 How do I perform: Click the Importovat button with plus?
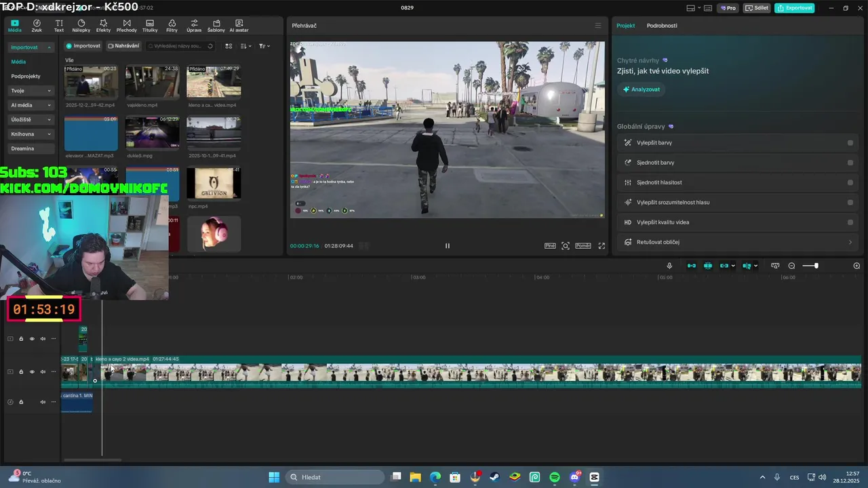click(83, 46)
